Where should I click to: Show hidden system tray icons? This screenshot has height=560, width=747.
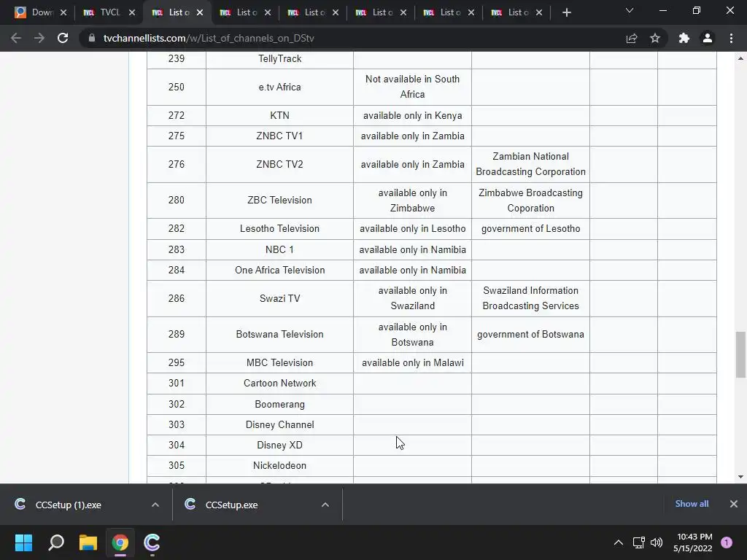[x=619, y=542]
